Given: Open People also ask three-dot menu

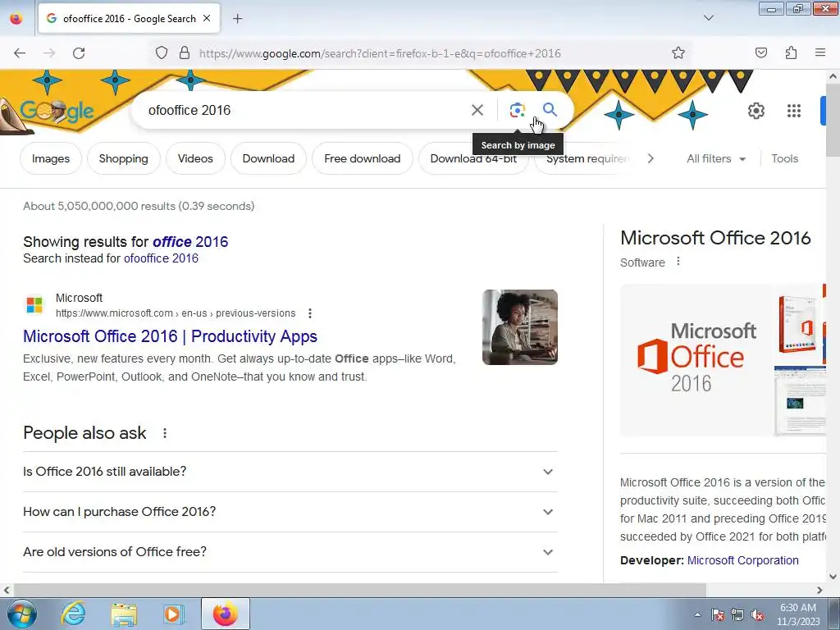Looking at the screenshot, I should coord(165,433).
